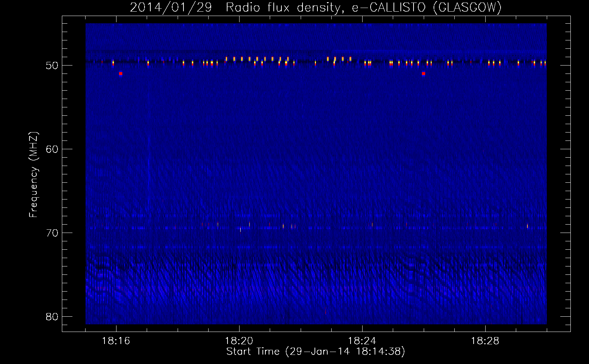Click the 18:20 time tick label
This screenshot has height=364, width=589.
[239, 341]
